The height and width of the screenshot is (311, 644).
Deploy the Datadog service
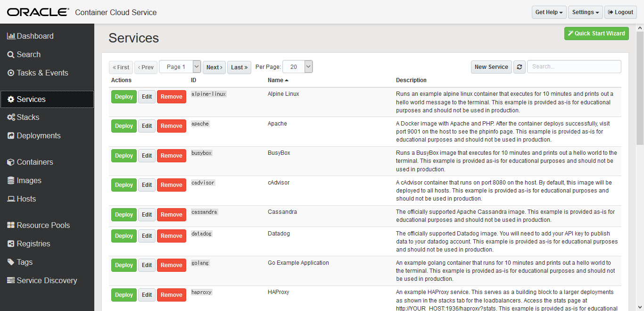[x=124, y=236]
